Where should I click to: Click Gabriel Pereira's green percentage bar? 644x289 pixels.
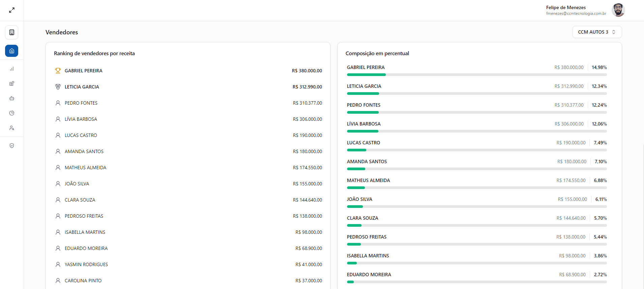point(366,75)
